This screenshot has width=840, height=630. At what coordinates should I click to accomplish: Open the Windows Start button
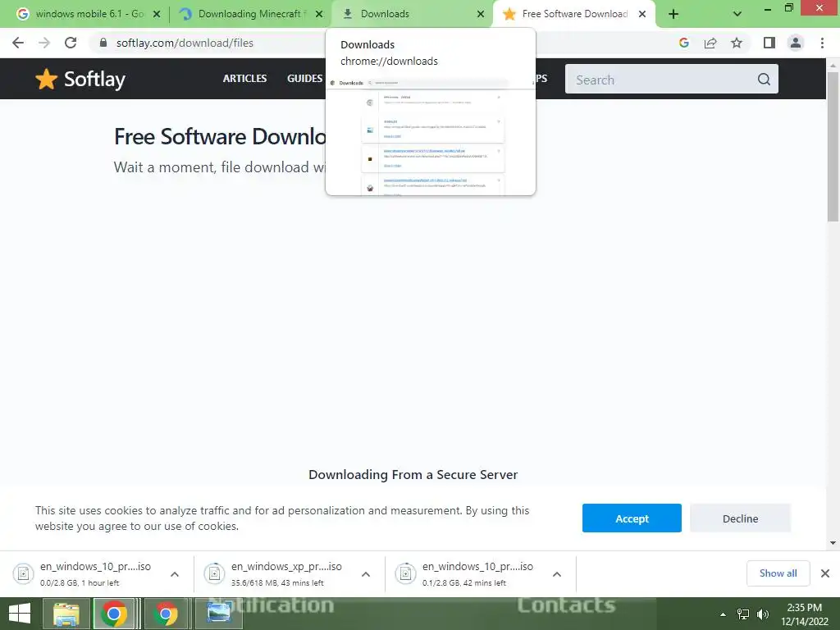[x=20, y=614]
